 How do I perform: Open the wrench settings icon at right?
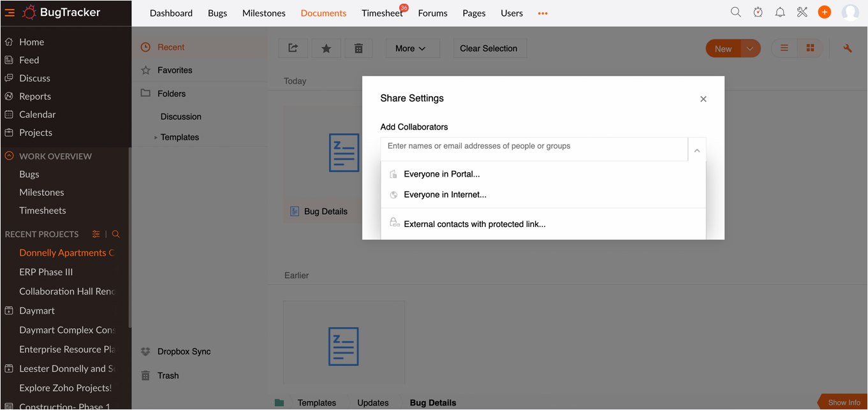[847, 48]
